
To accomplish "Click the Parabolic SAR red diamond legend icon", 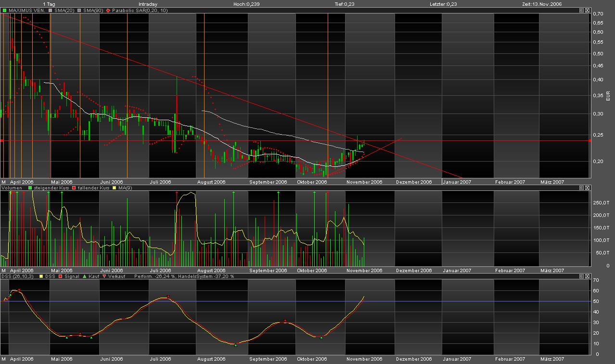I will [109, 10].
